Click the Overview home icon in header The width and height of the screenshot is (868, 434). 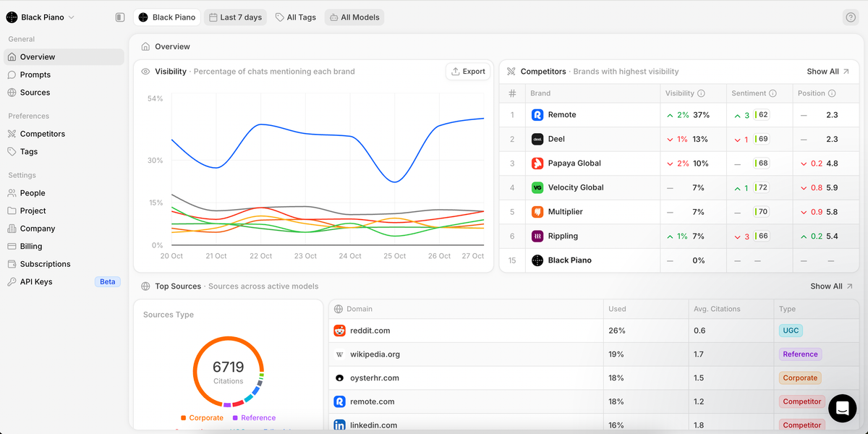click(145, 46)
